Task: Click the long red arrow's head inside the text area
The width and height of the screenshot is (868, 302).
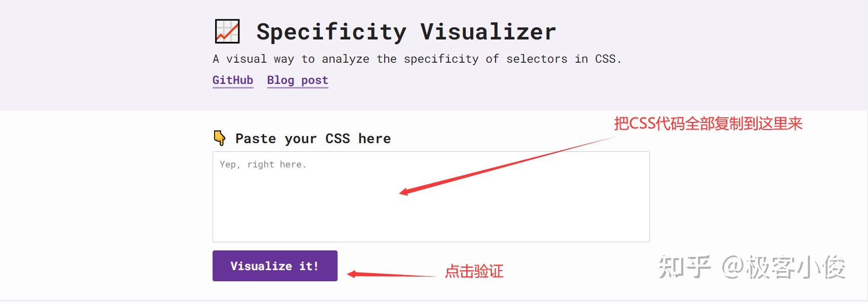Action: point(404,192)
